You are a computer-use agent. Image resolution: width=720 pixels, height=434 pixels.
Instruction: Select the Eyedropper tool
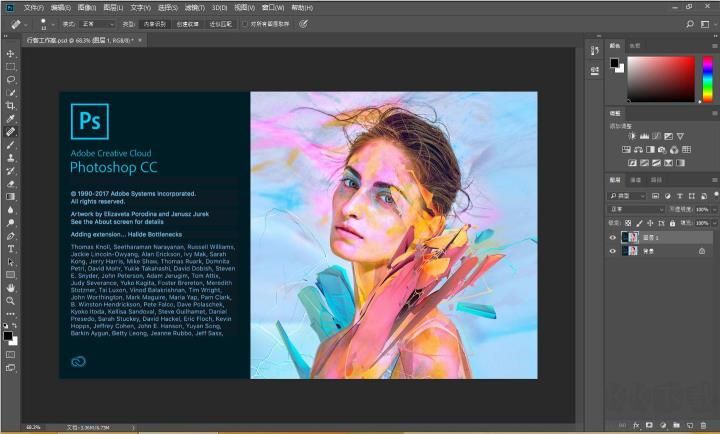tap(11, 118)
